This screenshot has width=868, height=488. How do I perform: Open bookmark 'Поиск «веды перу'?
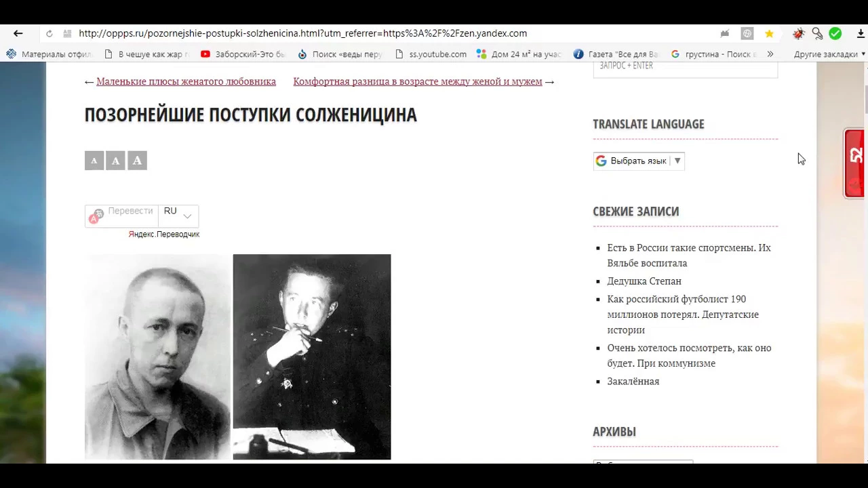340,54
